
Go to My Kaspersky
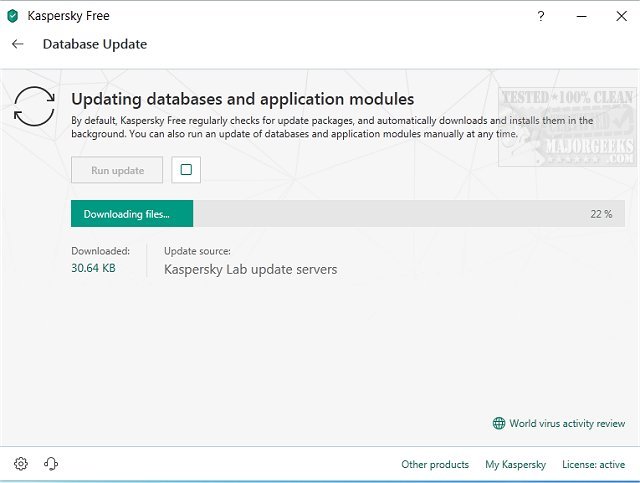(515, 465)
